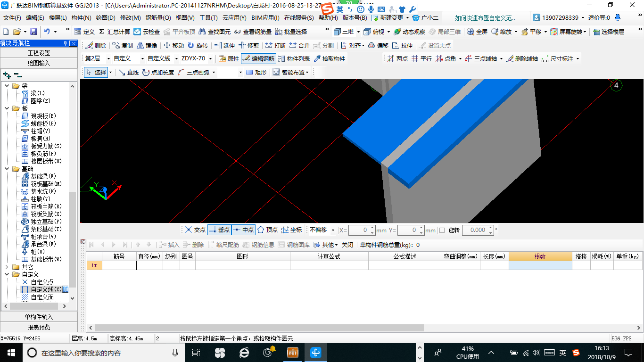The image size is (644, 362).
Task: Toggle the 选择 select mode button
Action: pyautogui.click(x=96, y=72)
